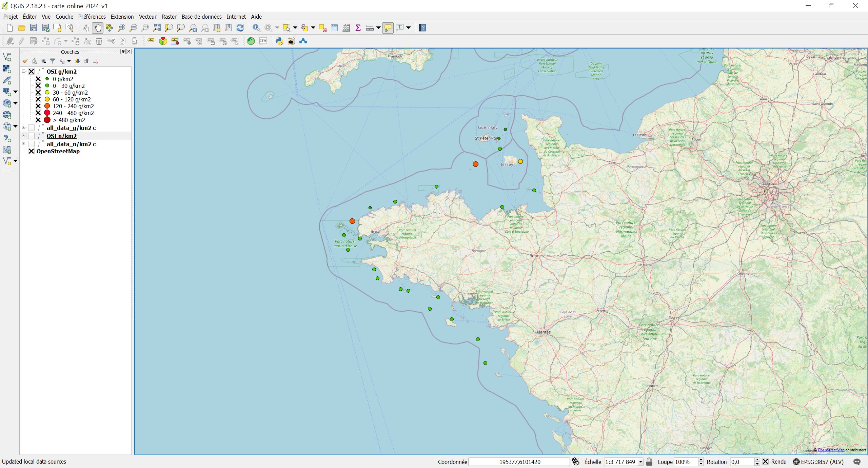Open the Python console icon
Image resolution: width=868 pixels, height=468 pixels.
click(279, 41)
